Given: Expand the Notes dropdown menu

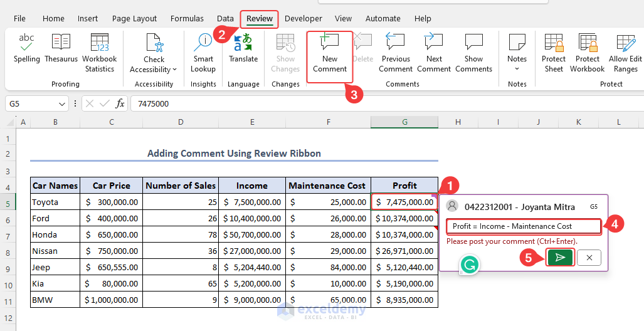Looking at the screenshot, I should [x=517, y=68].
